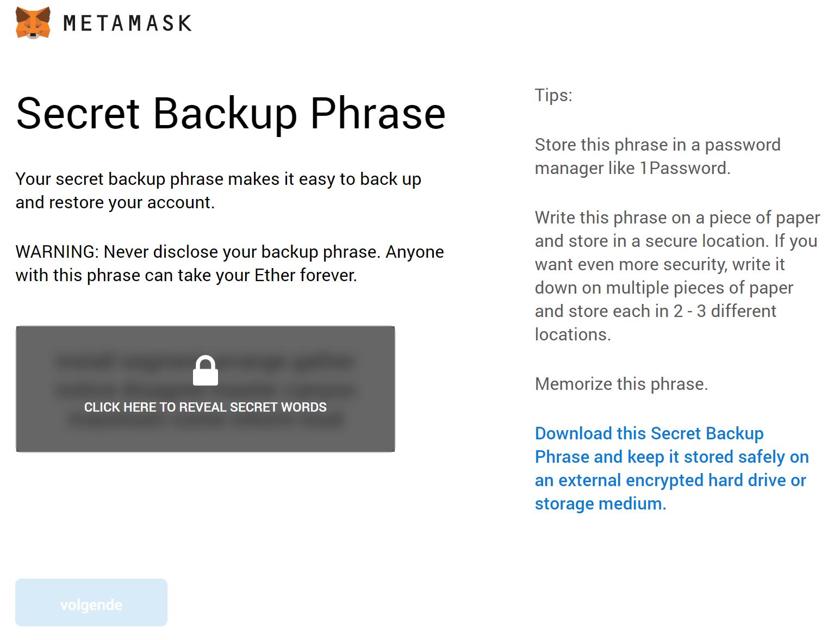Click the word "WARNING:" in the notice
840x640 pixels.
coord(57,252)
